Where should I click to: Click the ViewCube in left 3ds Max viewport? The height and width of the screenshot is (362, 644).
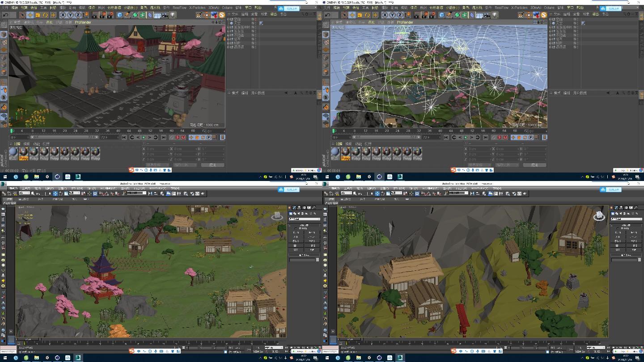coord(277,216)
